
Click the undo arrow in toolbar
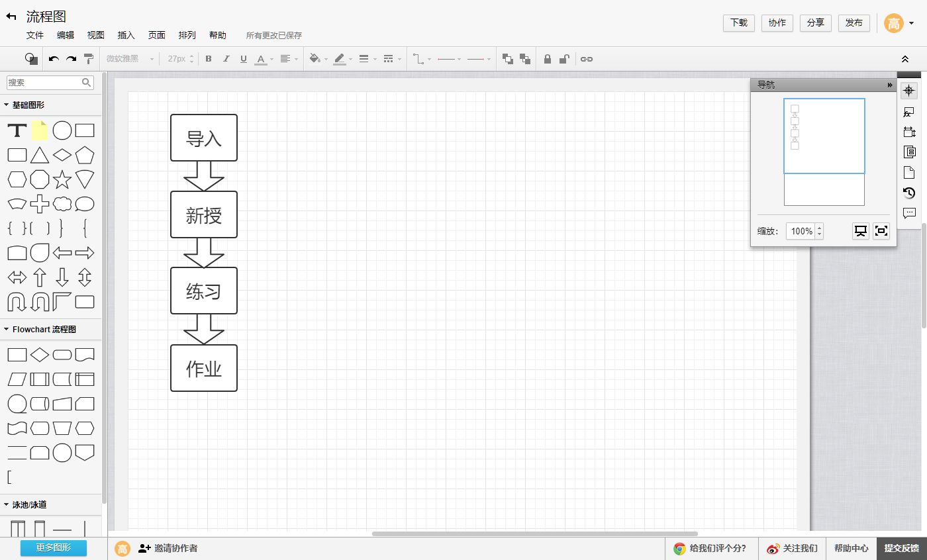coord(54,59)
